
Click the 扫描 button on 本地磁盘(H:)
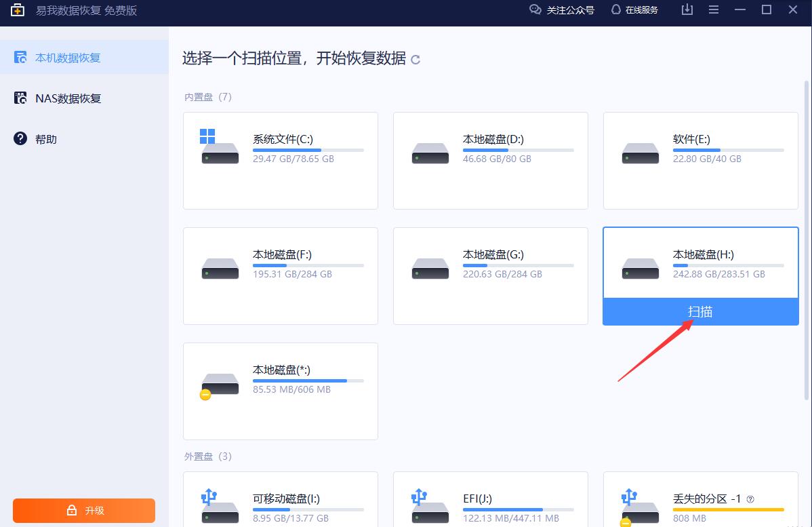coord(700,312)
